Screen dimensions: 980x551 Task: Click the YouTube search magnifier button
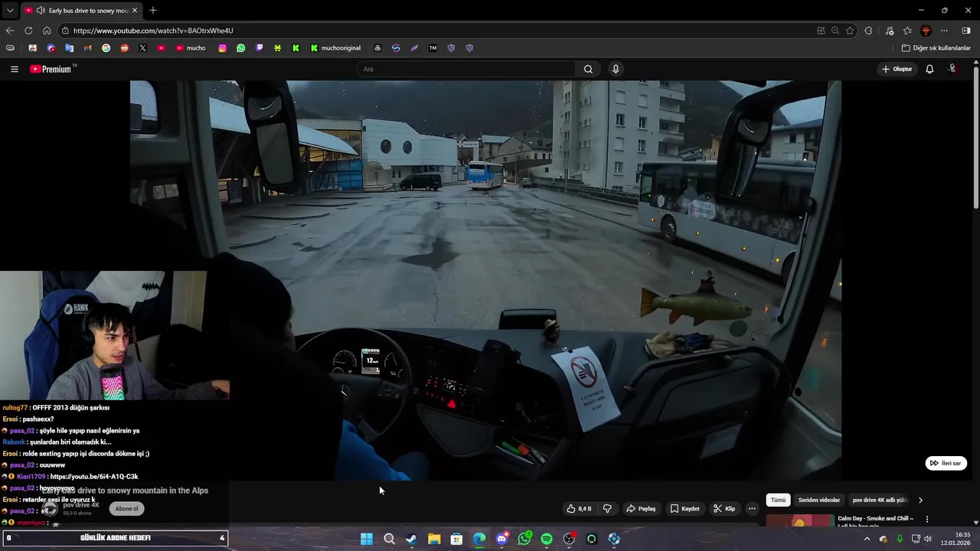pyautogui.click(x=588, y=69)
